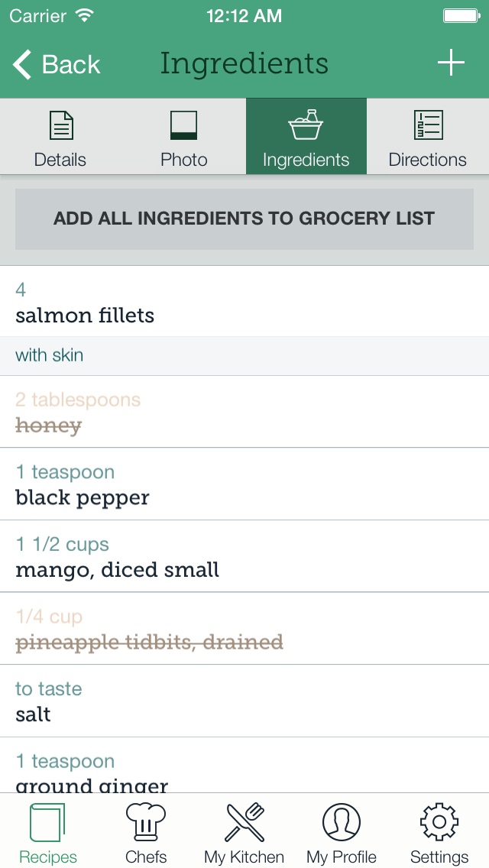The width and height of the screenshot is (489, 868).
Task: Open the Details document icon tab
Action: (x=60, y=138)
